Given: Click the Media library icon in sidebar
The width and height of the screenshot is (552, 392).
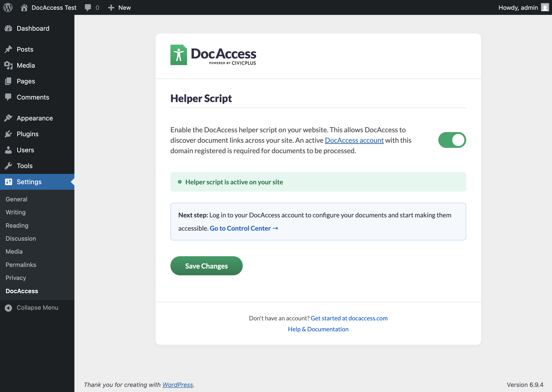Looking at the screenshot, I should 8,65.
